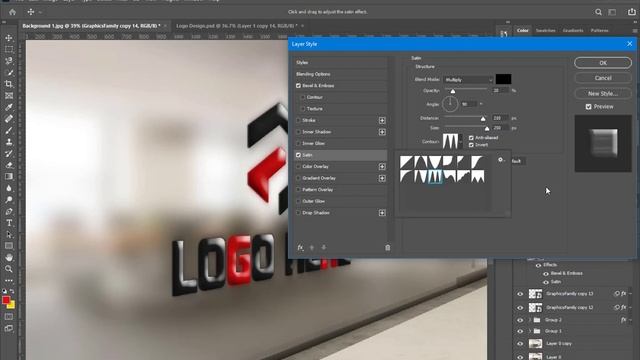
Task: Click the Distance slider handle
Action: 483,119
